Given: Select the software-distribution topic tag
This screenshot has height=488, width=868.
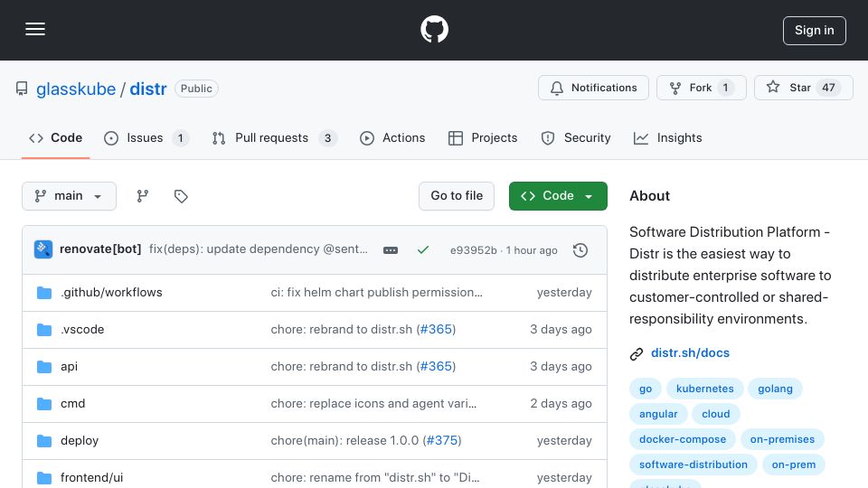Looking at the screenshot, I should pyautogui.click(x=693, y=465).
